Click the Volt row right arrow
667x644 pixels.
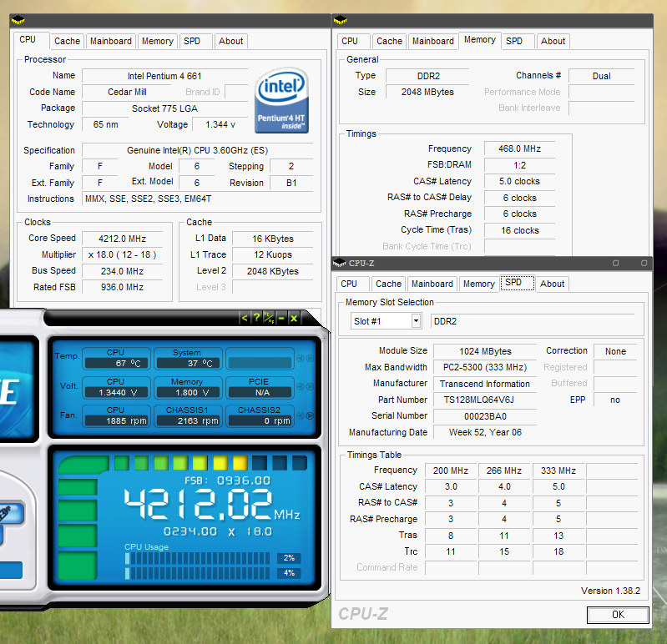click(x=310, y=387)
